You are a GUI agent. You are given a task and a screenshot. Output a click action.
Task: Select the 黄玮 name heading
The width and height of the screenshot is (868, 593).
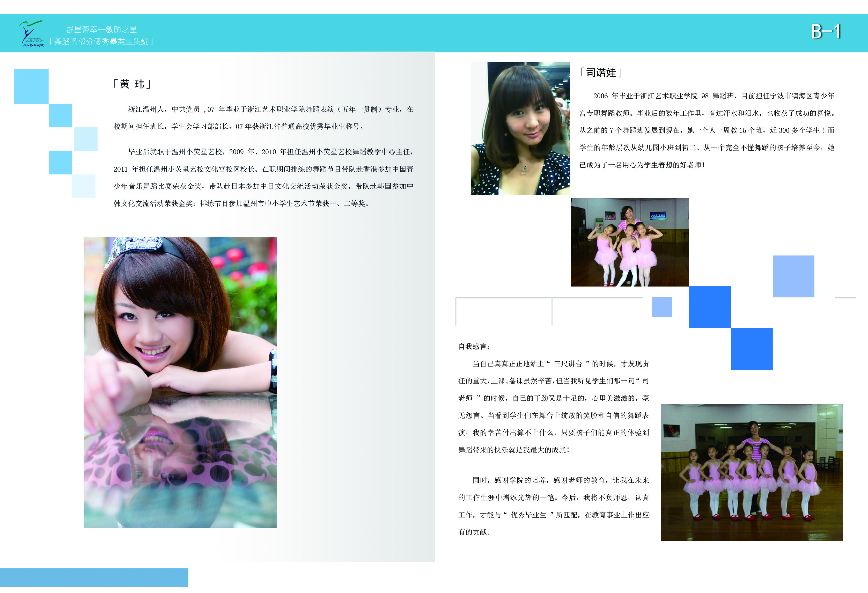[x=132, y=84]
